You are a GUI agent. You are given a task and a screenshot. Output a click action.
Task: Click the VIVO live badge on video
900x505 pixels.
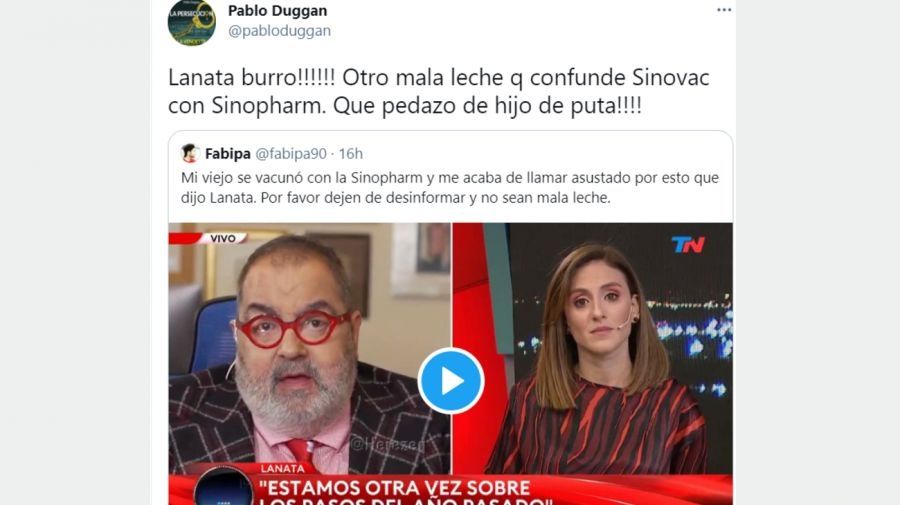224,238
